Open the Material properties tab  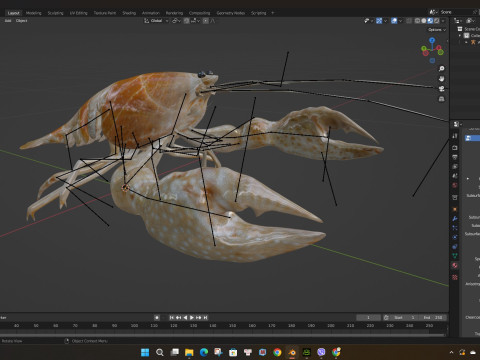pos(455,266)
